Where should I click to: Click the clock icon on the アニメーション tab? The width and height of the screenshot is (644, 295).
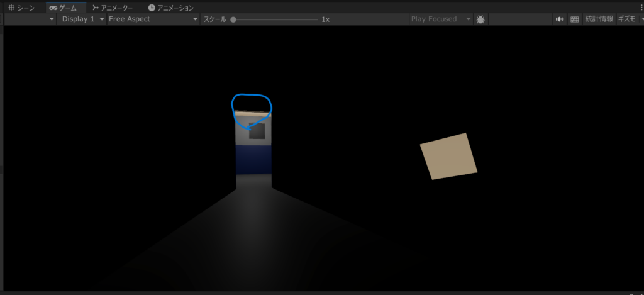tap(152, 8)
